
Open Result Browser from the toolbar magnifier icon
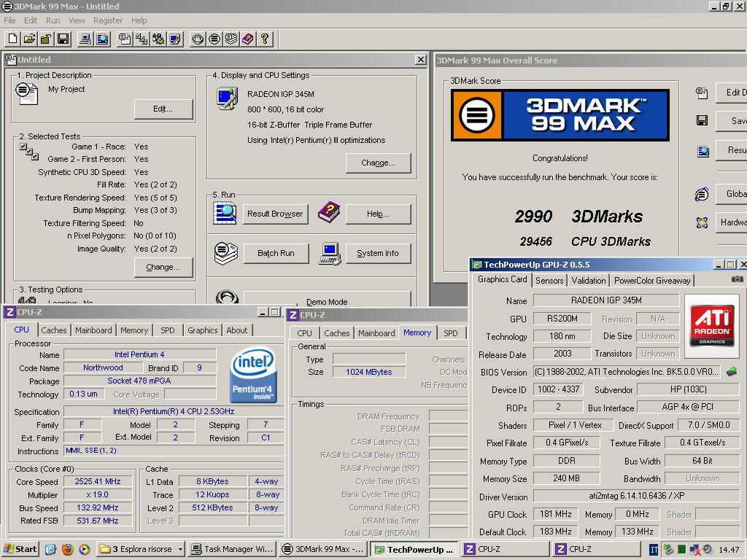[x=102, y=39]
